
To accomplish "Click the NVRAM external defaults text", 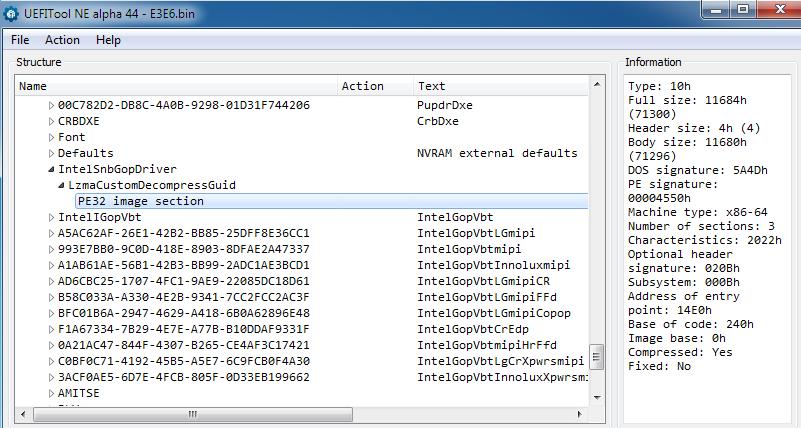I will point(497,153).
